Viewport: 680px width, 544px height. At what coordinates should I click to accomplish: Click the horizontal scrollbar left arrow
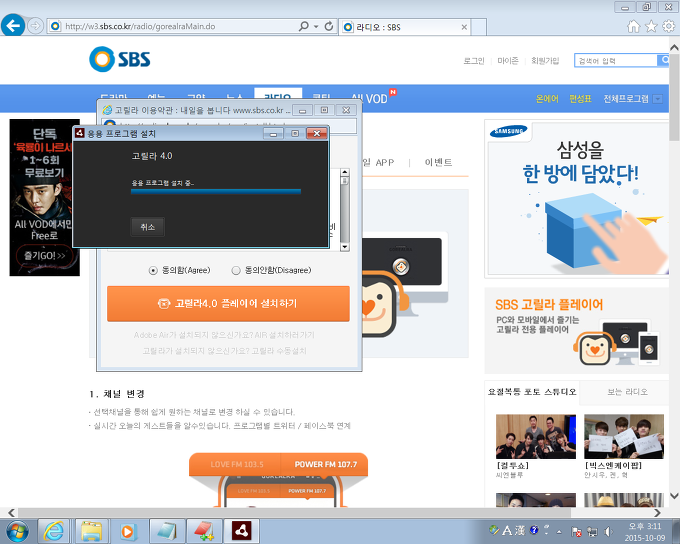pyautogui.click(x=12, y=512)
